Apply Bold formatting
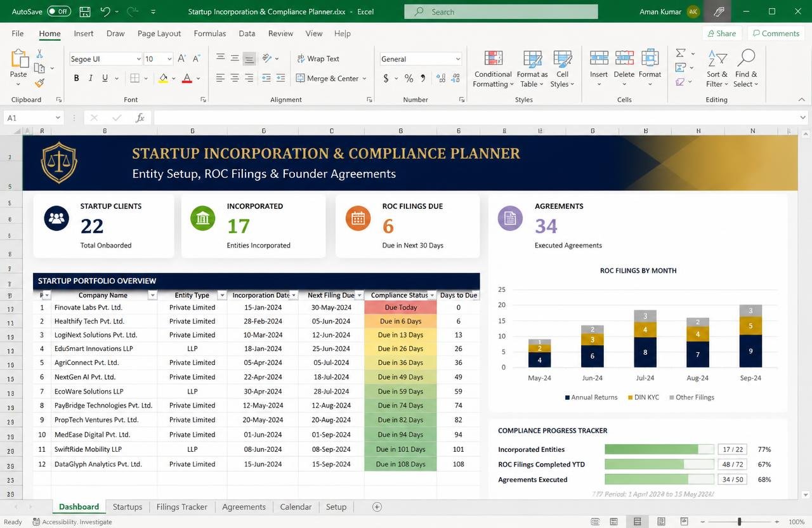This screenshot has width=812, height=528. [76, 78]
